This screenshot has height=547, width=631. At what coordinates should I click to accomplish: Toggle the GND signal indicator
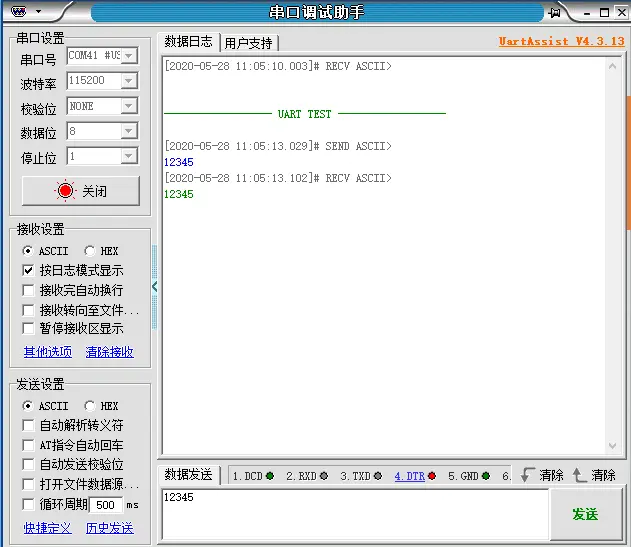point(486,476)
